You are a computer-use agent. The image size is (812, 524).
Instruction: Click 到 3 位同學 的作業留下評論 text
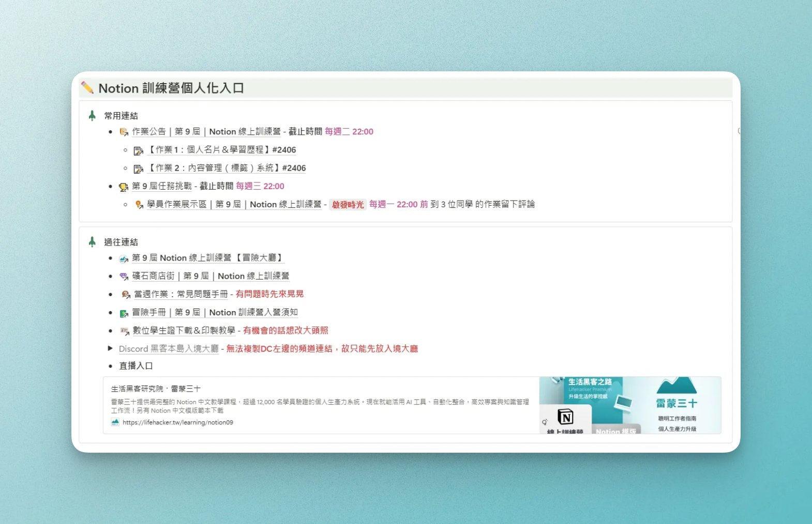pos(483,204)
